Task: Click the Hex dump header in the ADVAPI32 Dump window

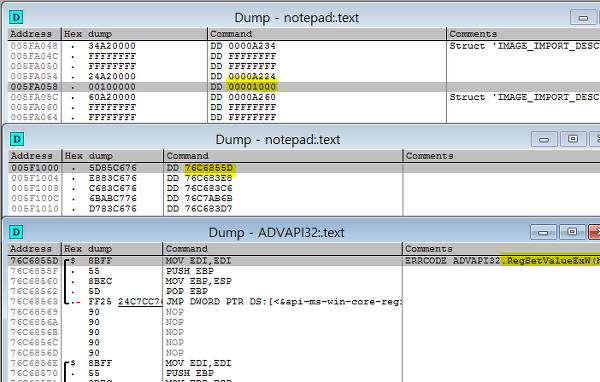Action: [112, 249]
